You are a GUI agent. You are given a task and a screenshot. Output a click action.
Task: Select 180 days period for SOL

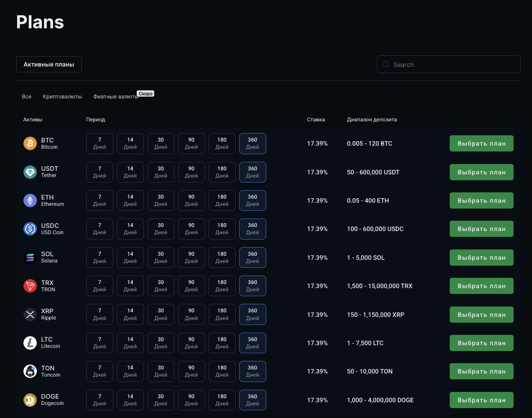point(222,257)
